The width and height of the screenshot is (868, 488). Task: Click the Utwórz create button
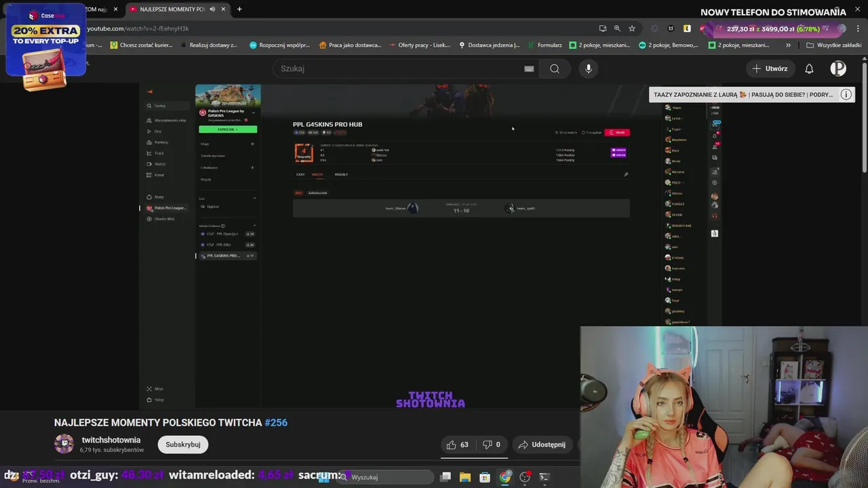point(770,68)
